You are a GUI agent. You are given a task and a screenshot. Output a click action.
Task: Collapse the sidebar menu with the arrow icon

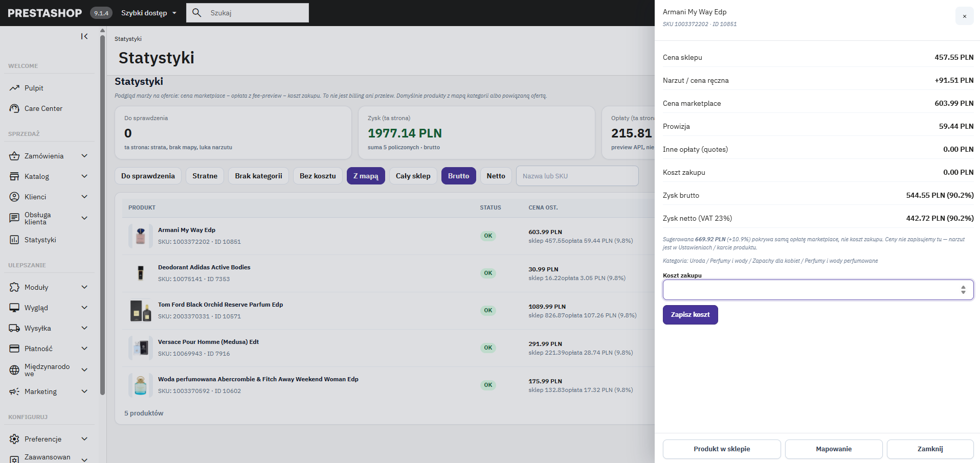click(84, 36)
